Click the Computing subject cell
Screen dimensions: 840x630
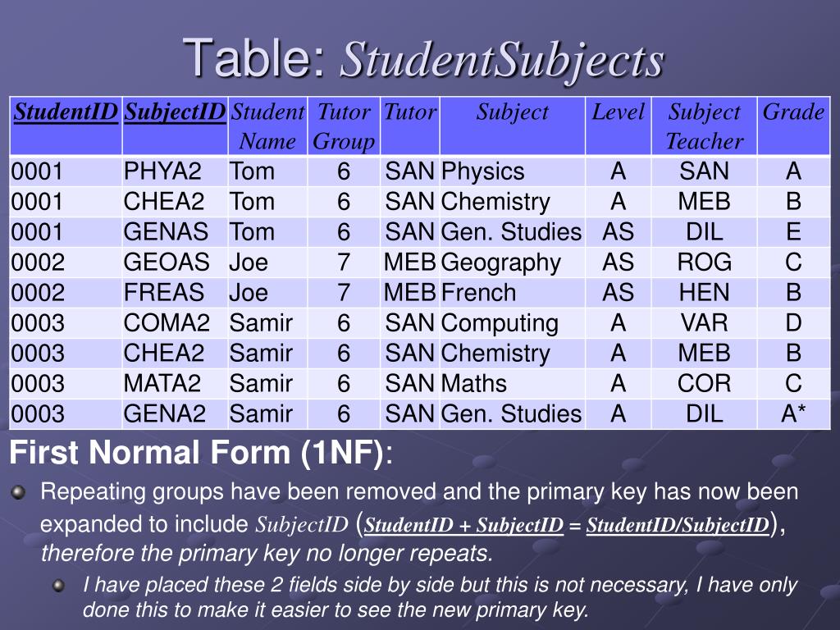(512, 323)
